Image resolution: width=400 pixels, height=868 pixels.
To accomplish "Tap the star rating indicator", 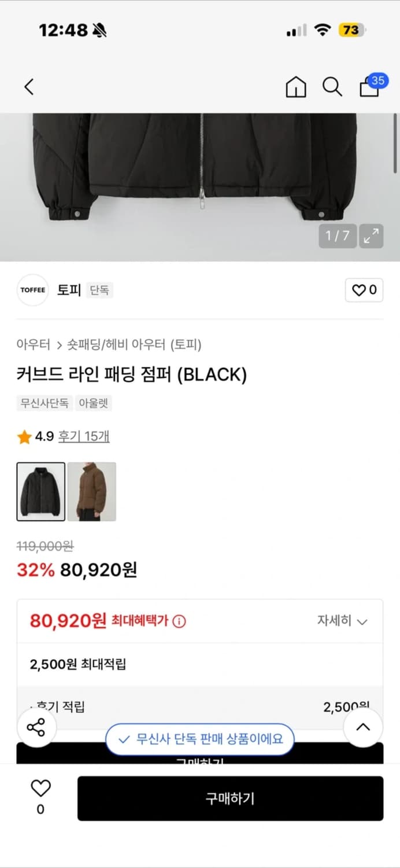I will (x=24, y=437).
